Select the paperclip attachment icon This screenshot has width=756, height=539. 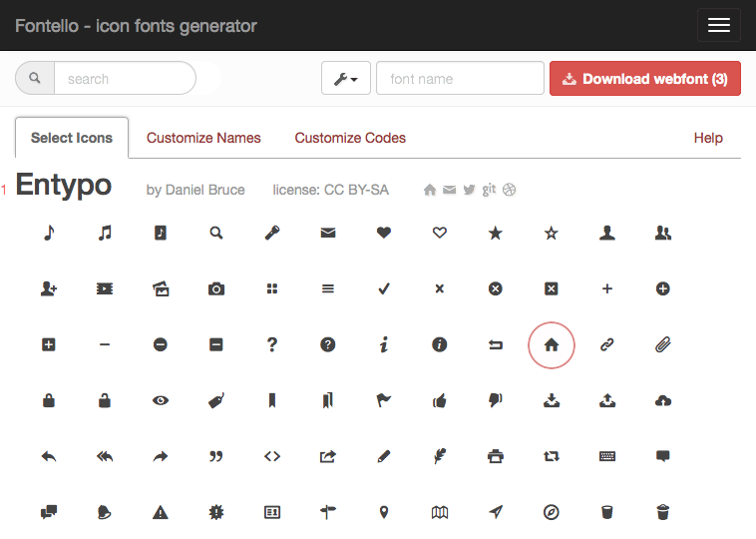point(663,344)
